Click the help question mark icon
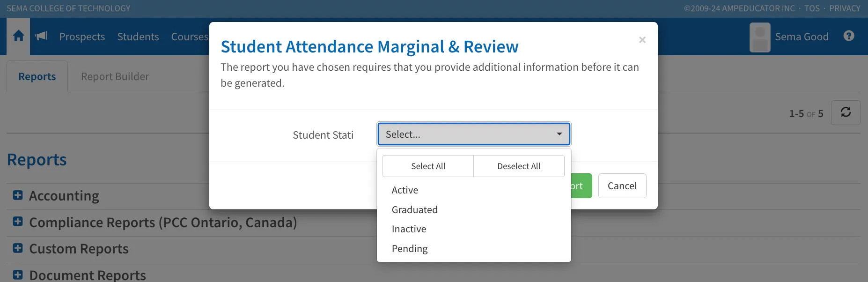This screenshot has height=282, width=868. 848,36
